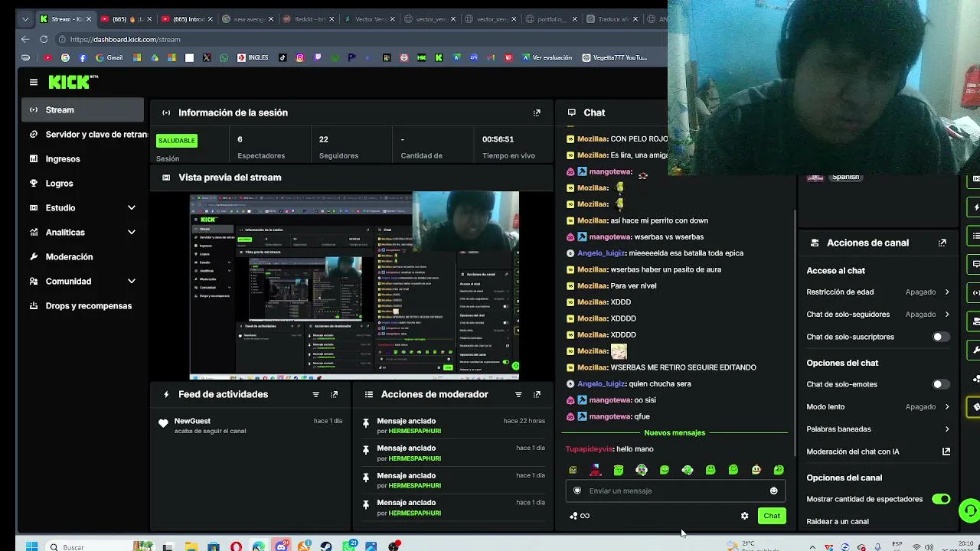The image size is (980, 551).
Task: Click in the Enviar un mensaje field
Action: 675,491
